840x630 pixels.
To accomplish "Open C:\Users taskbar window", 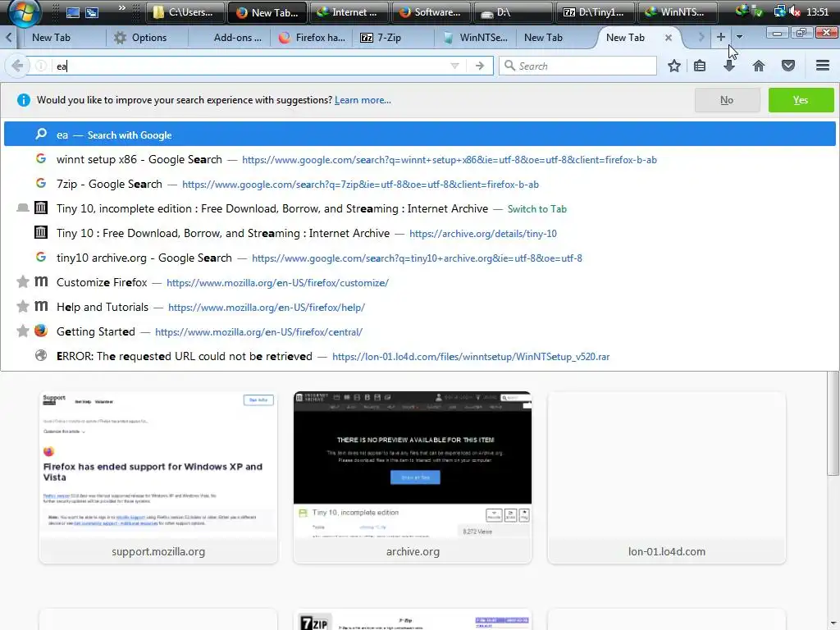I will [x=185, y=12].
